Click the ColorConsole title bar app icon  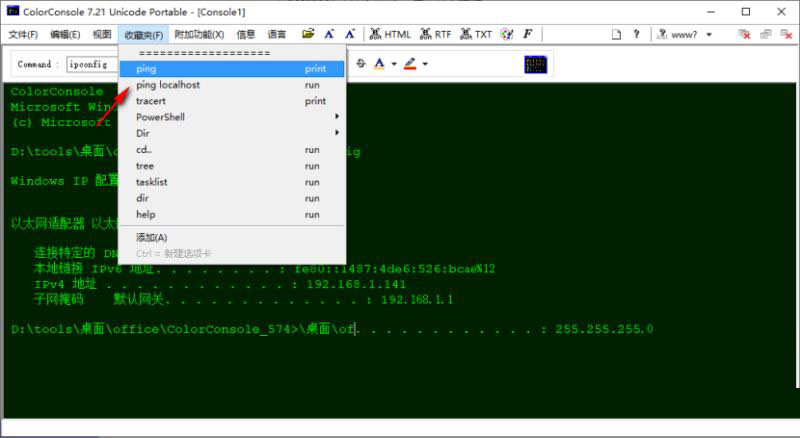click(13, 11)
